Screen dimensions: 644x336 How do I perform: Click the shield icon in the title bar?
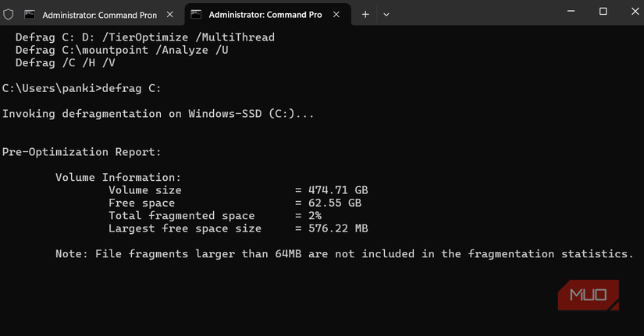pyautogui.click(x=9, y=14)
